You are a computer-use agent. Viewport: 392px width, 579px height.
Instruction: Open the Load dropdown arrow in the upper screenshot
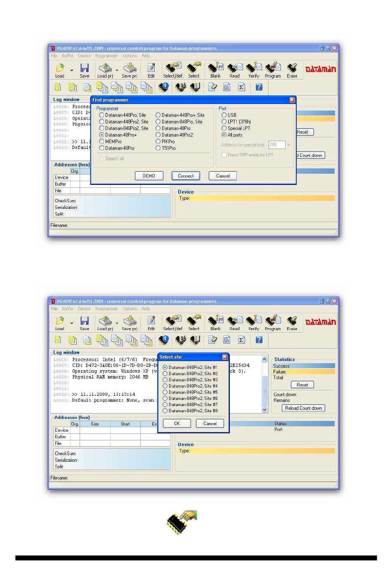[x=72, y=71]
